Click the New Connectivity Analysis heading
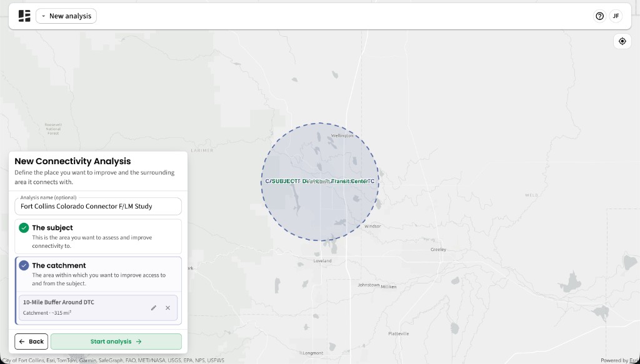This screenshot has height=364, width=640. pyautogui.click(x=72, y=161)
